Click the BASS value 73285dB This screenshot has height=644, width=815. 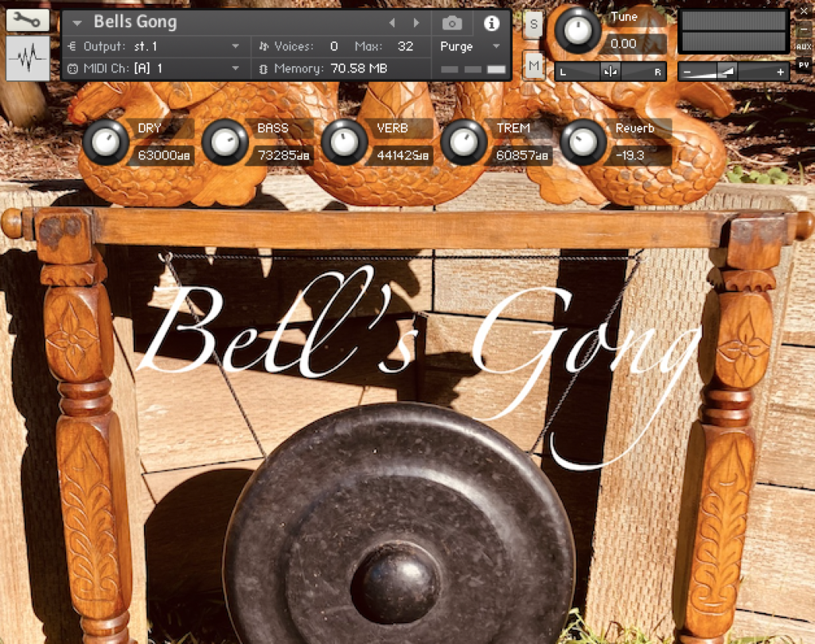tap(283, 155)
